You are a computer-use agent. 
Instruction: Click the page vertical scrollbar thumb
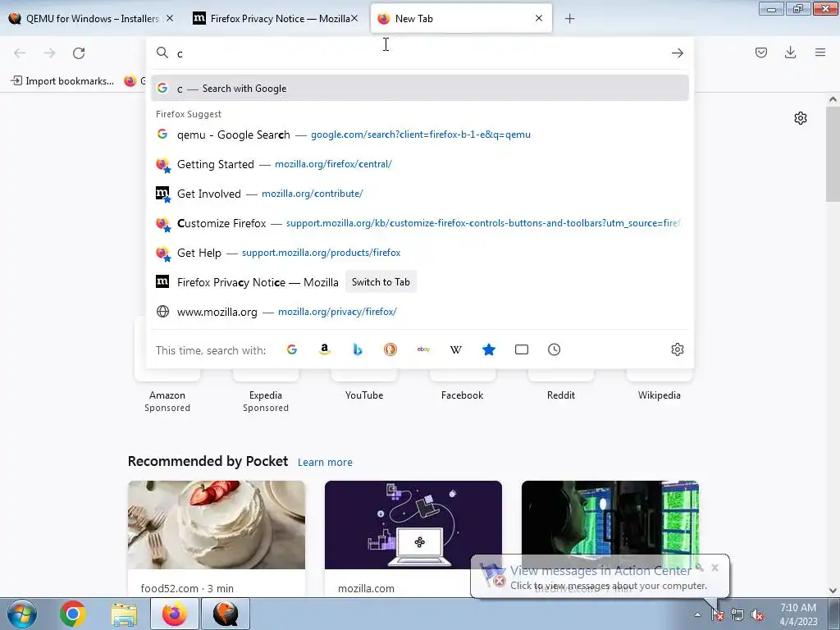point(833,153)
